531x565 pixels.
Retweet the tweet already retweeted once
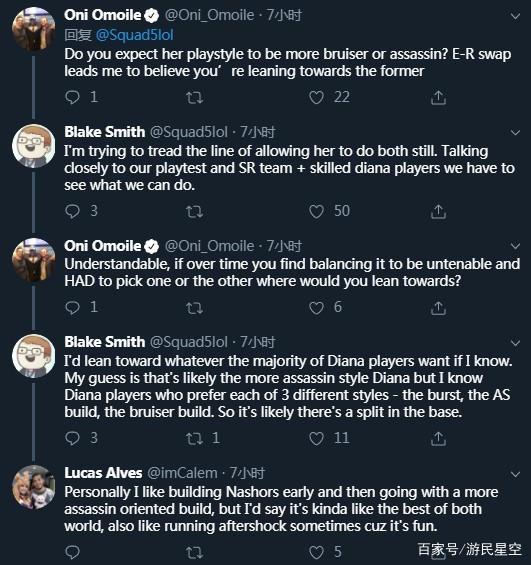point(195,439)
